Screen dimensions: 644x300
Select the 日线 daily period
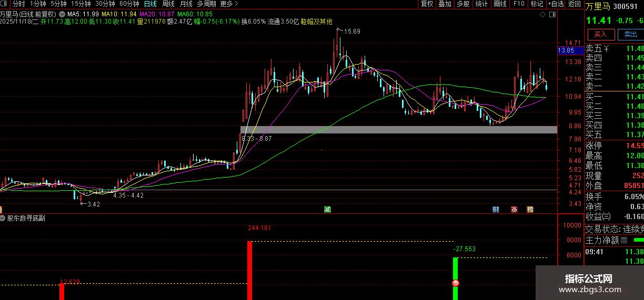150,4
